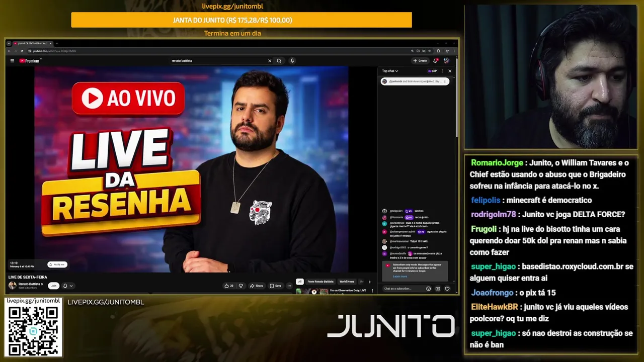Open the Observation Duty LIVE video thumbnail
Image resolution: width=644 pixels, height=362 pixels.
tap(312, 291)
